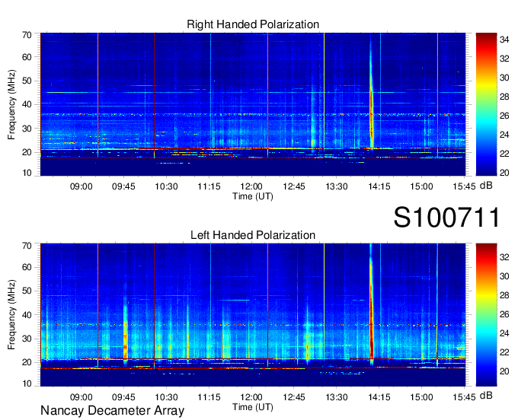Click the 14:15 tick under Left Handed plot
The image size is (518, 420).
point(379,397)
